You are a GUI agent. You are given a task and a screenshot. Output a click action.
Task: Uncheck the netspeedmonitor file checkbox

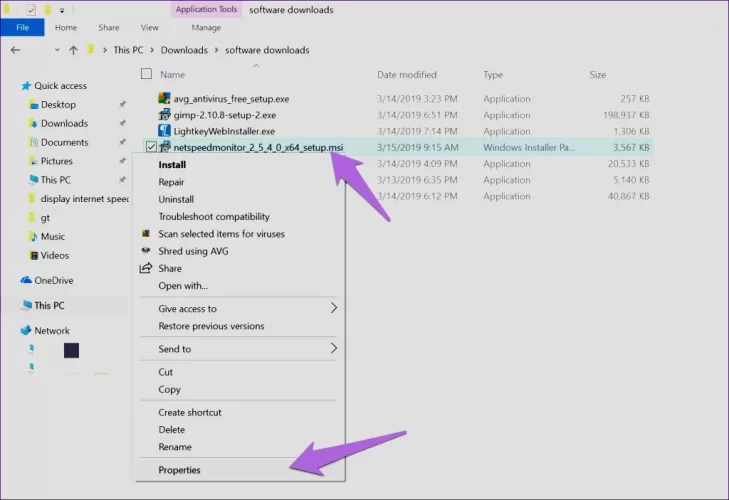click(150, 147)
